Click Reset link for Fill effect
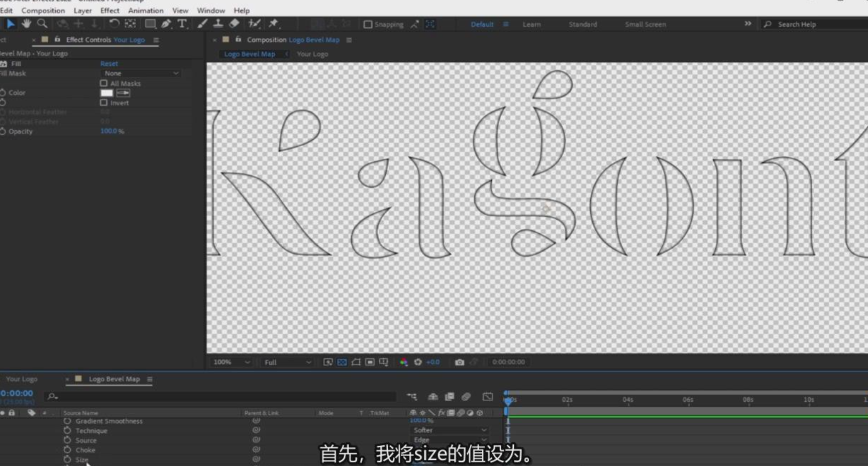Image resolution: width=868 pixels, height=466 pixels. (109, 64)
